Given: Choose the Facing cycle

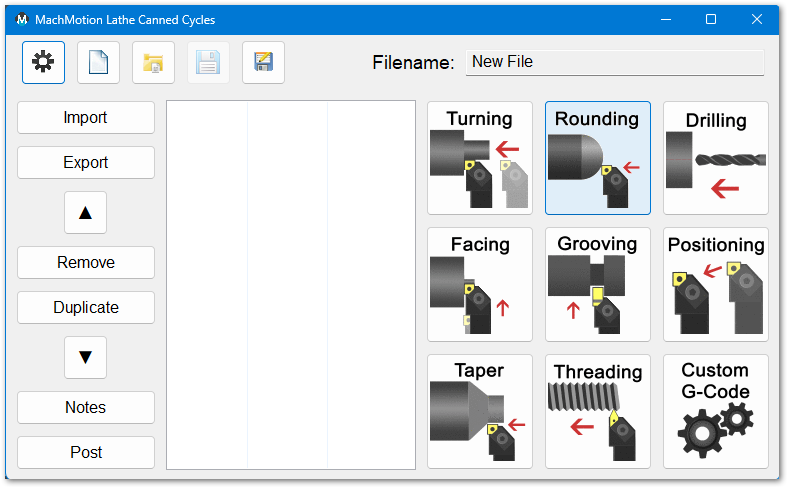Looking at the screenshot, I should (480, 284).
